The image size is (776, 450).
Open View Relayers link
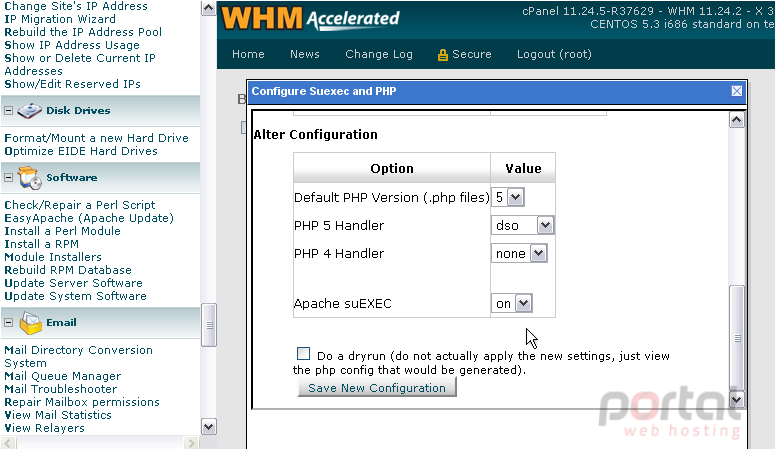(45, 428)
